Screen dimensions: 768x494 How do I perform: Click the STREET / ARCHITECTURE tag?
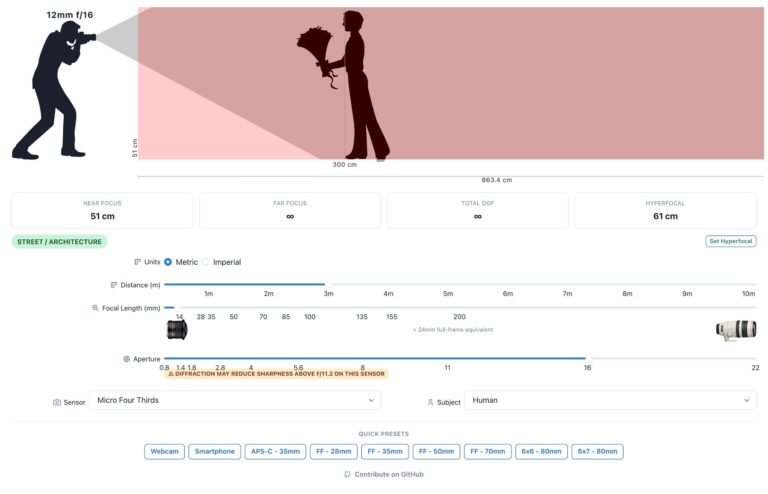pos(59,241)
